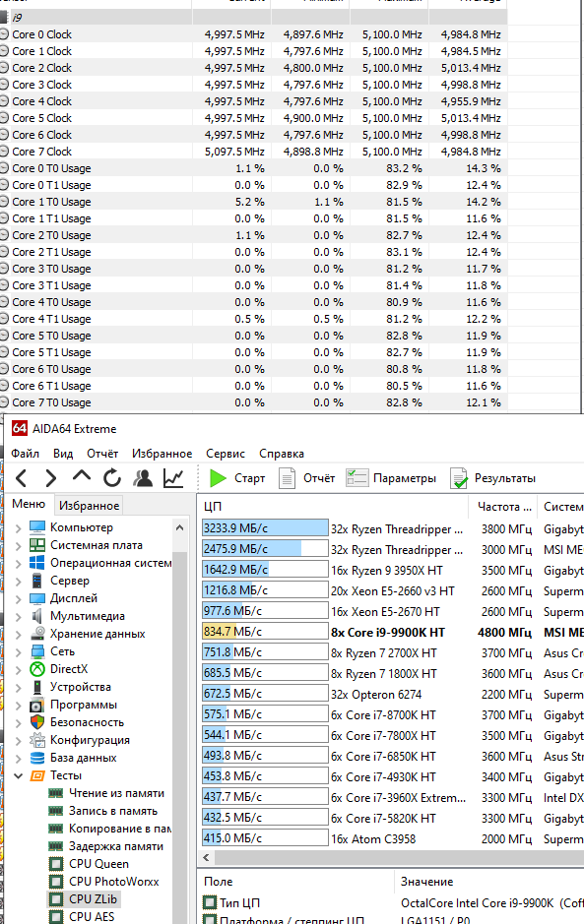Select Задержка памяти test

point(116,845)
